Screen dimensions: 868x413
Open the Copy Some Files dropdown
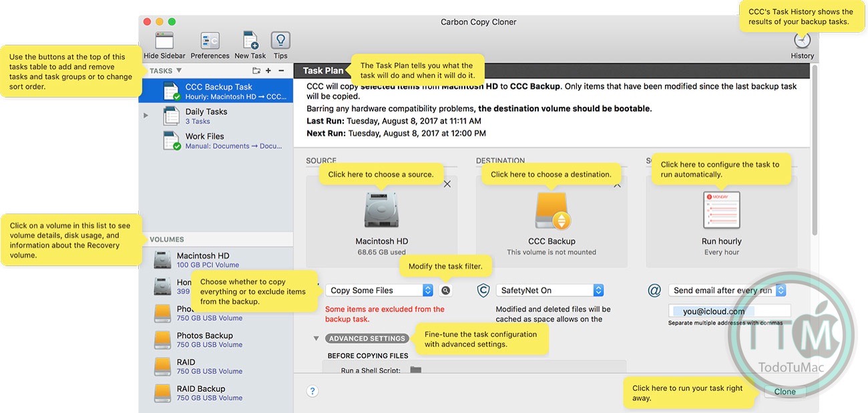click(x=379, y=290)
